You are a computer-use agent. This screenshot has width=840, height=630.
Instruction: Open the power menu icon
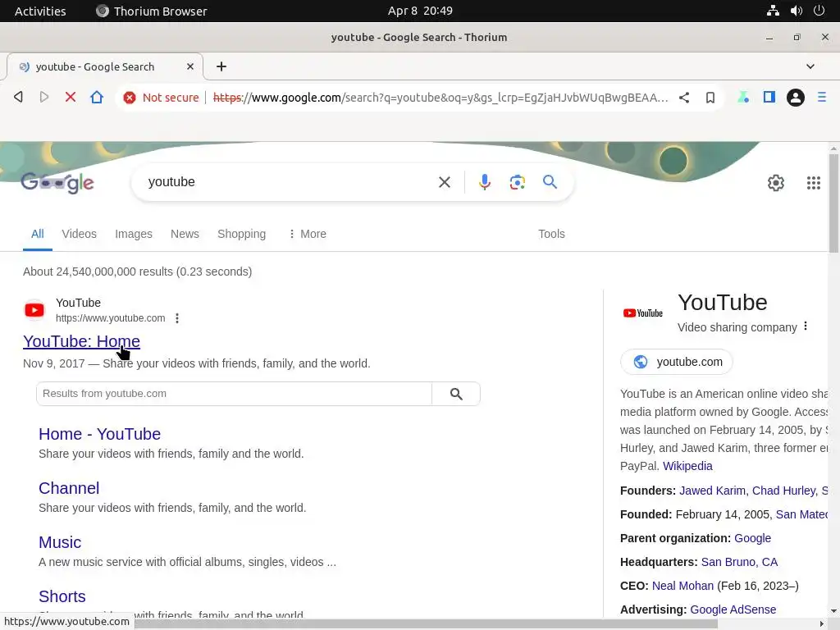(x=819, y=11)
